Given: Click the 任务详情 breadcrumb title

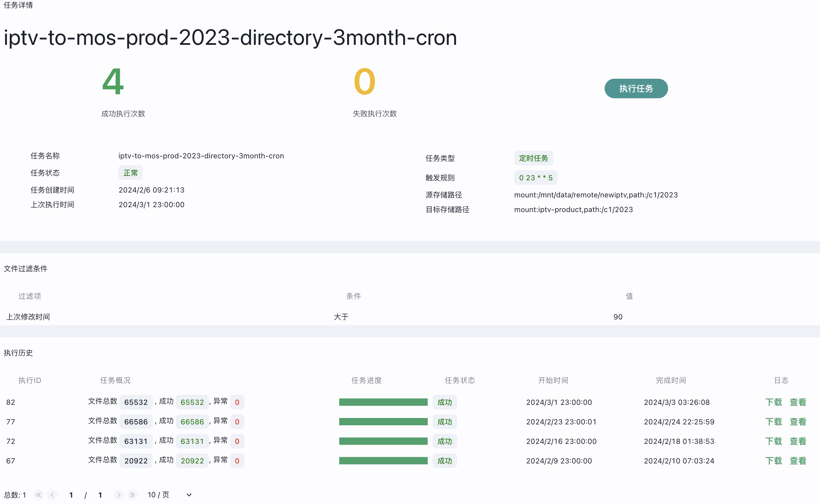Looking at the screenshot, I should click(x=18, y=5).
